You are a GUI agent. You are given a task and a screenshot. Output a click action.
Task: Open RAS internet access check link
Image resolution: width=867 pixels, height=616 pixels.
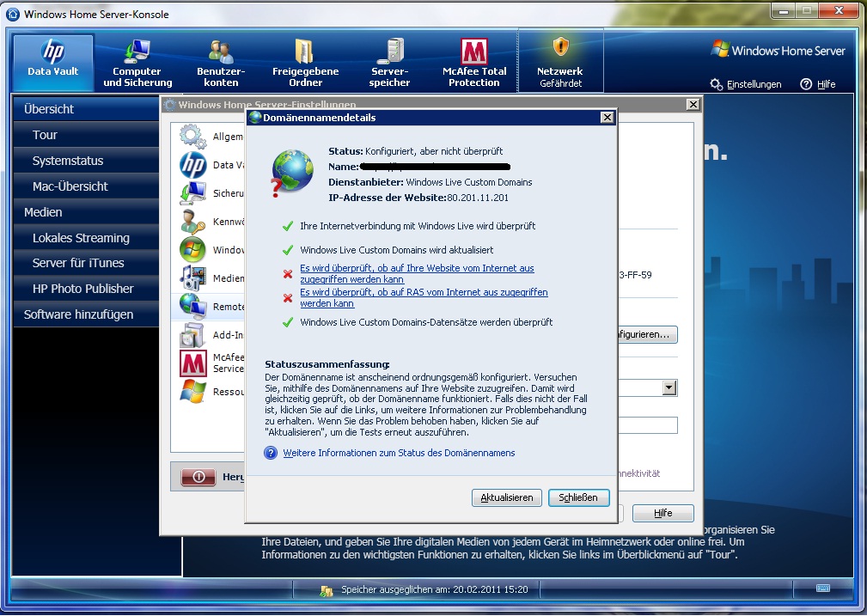[x=424, y=297]
